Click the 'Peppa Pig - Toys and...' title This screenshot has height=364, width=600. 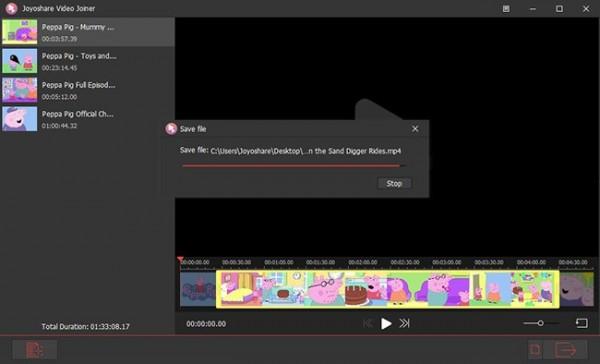(79, 56)
